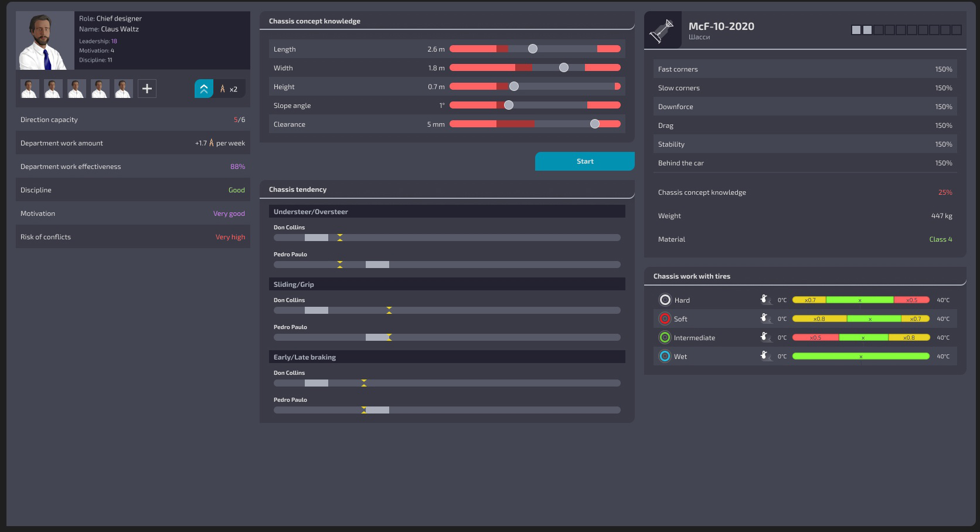The image size is (980, 532).
Task: Click Pedro Paulo Sliding/Grip tendency bar
Action: pos(447,337)
